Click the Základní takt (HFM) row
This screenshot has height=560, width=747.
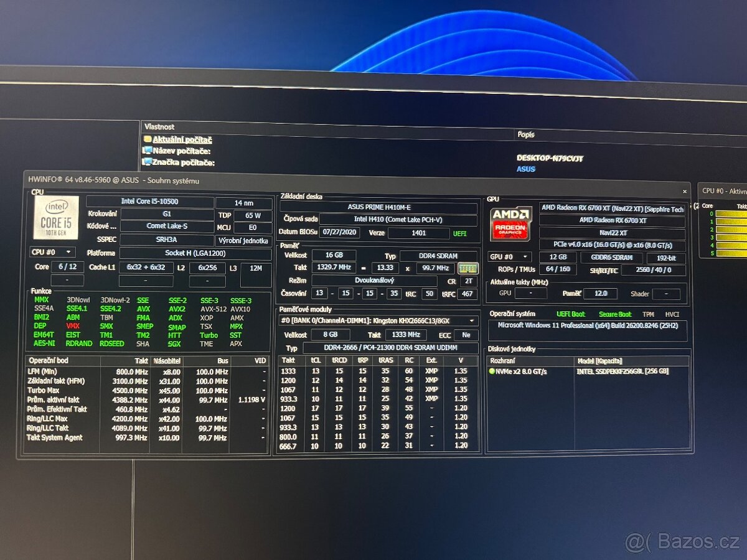147,381
